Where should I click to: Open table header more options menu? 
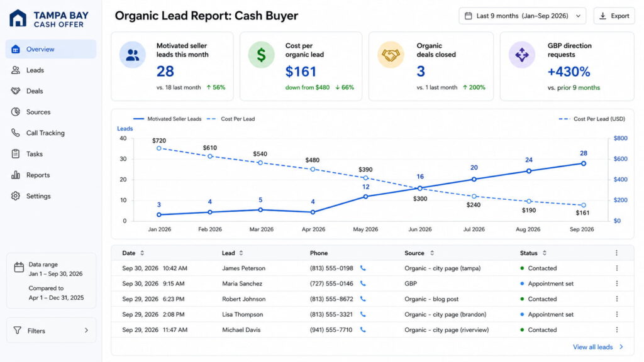(x=616, y=253)
